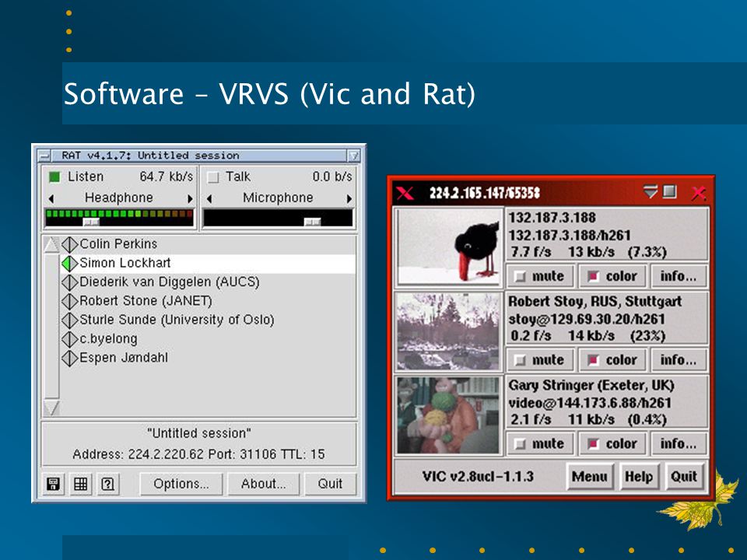The width and height of the screenshot is (747, 560).
Task: Click diamond icon beside Colin Perkins
Action: point(69,244)
